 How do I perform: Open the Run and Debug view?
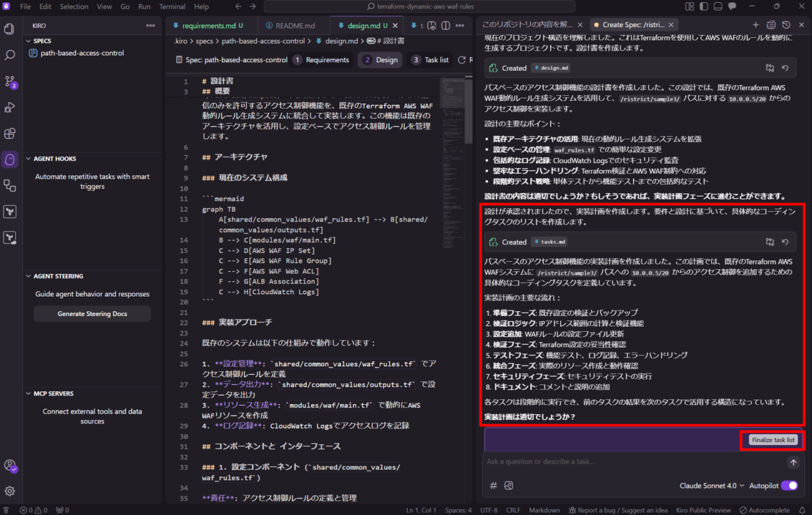(x=9, y=108)
